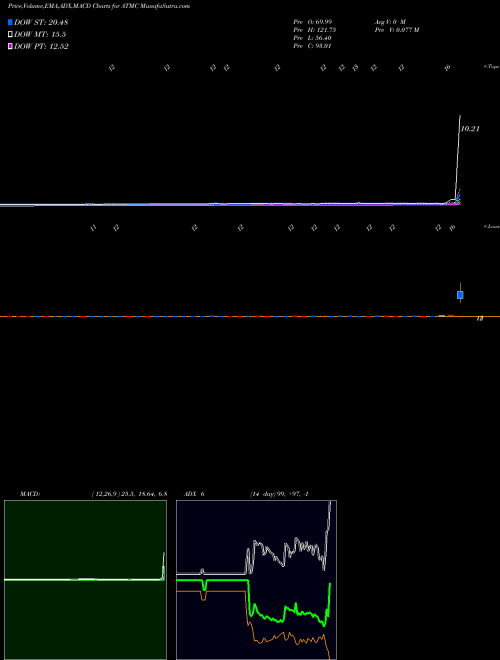Click the MACD values '(12,26,9) 25.5, 18.64, 6.8'
This screenshot has height=660, width=500.
130,494
